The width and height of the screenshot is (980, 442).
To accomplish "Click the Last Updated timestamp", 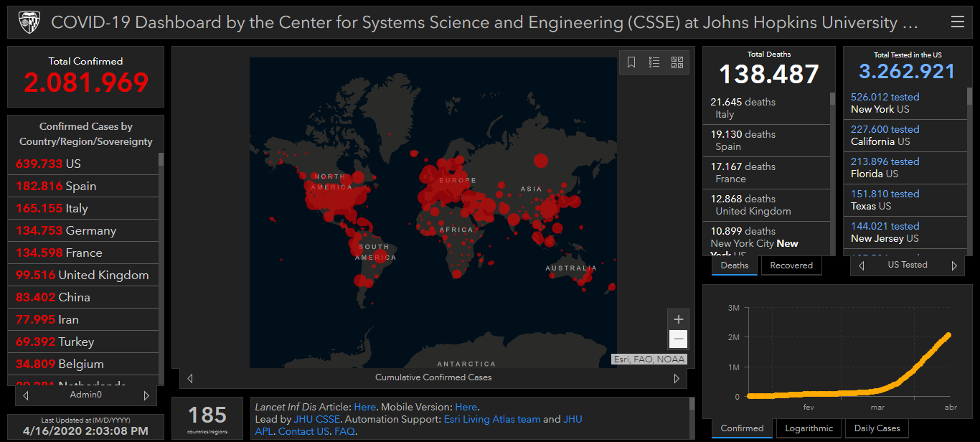I will pyautogui.click(x=85, y=431).
